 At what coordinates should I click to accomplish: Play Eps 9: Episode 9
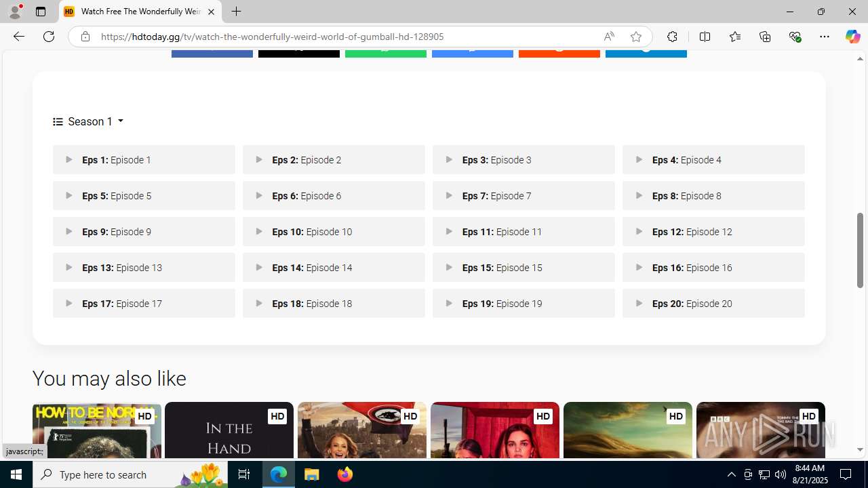144,232
